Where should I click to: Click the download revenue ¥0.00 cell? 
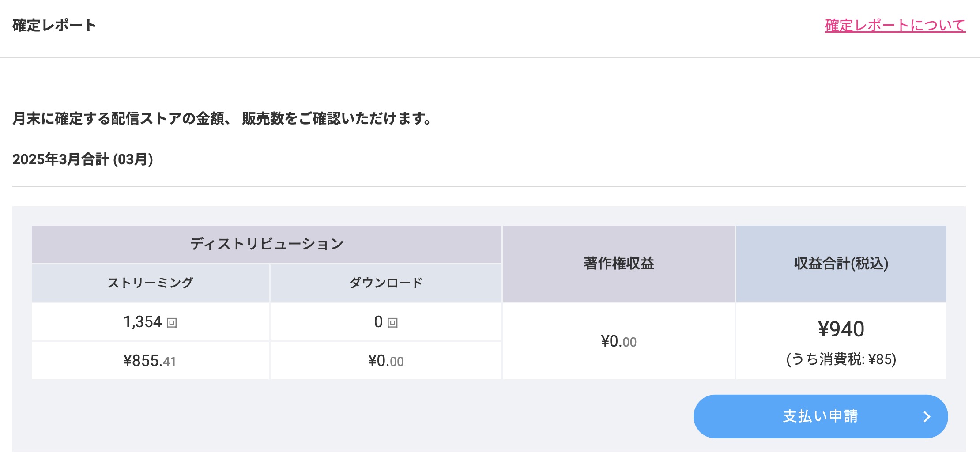(386, 361)
